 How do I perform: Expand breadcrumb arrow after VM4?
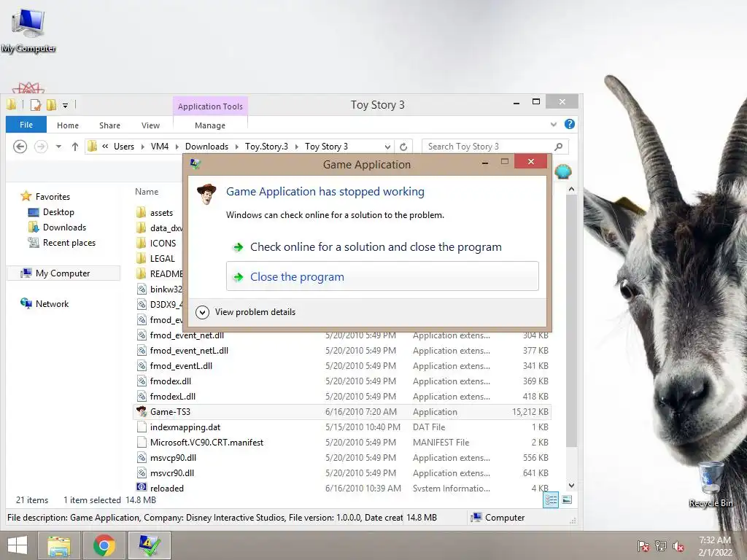(x=177, y=147)
